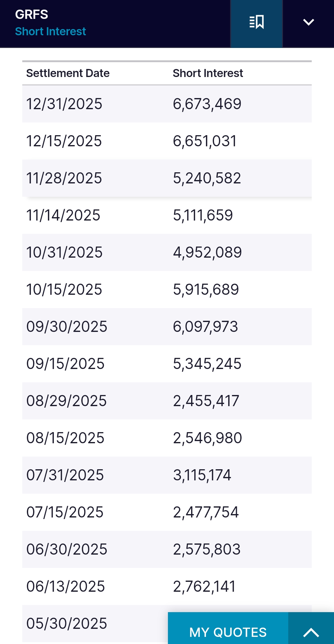Select the 06/30/2025 settlement date

click(66, 549)
